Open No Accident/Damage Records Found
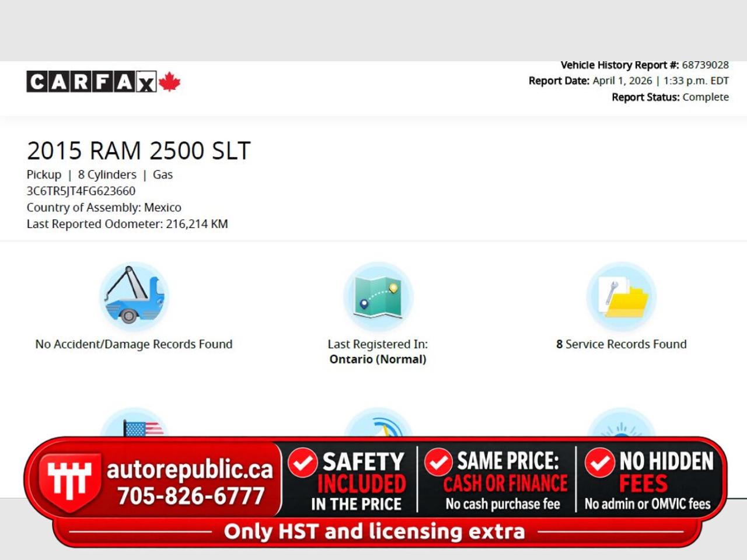The image size is (747, 560). pos(134,344)
